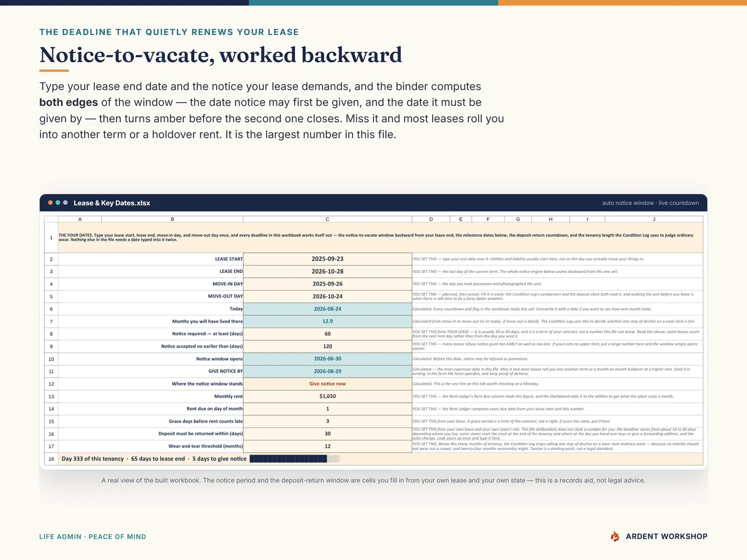
Task: Select the Lease & Key Dates.xlsx title
Action: 112,203
